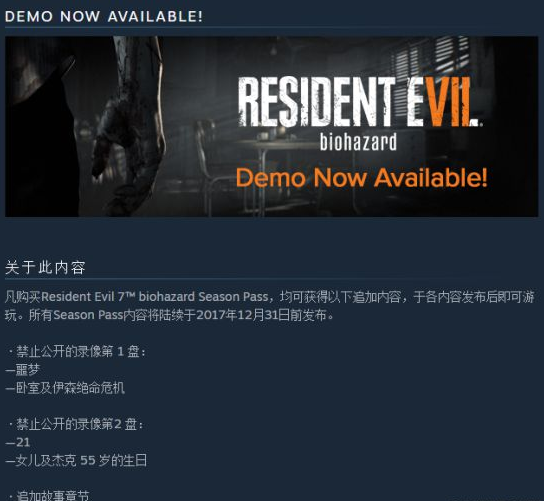Viewport: 544px width, 501px height.
Task: Click the "所有Season Pass内容" sentence in the description
Action: [x=170, y=315]
